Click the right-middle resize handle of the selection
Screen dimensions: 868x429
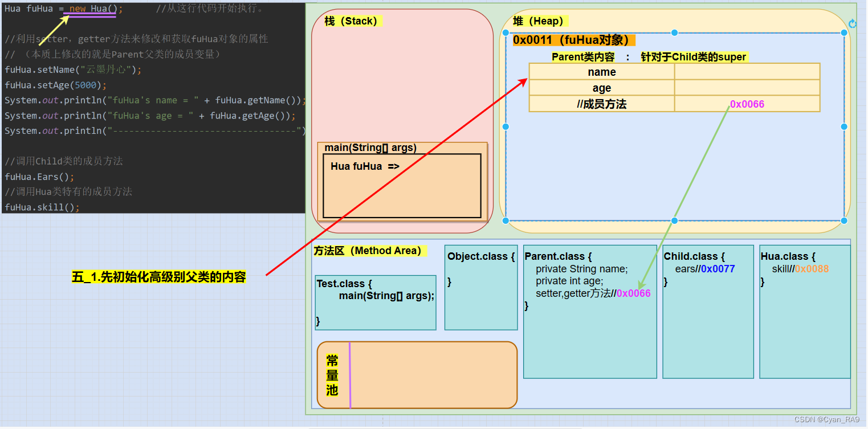click(844, 126)
